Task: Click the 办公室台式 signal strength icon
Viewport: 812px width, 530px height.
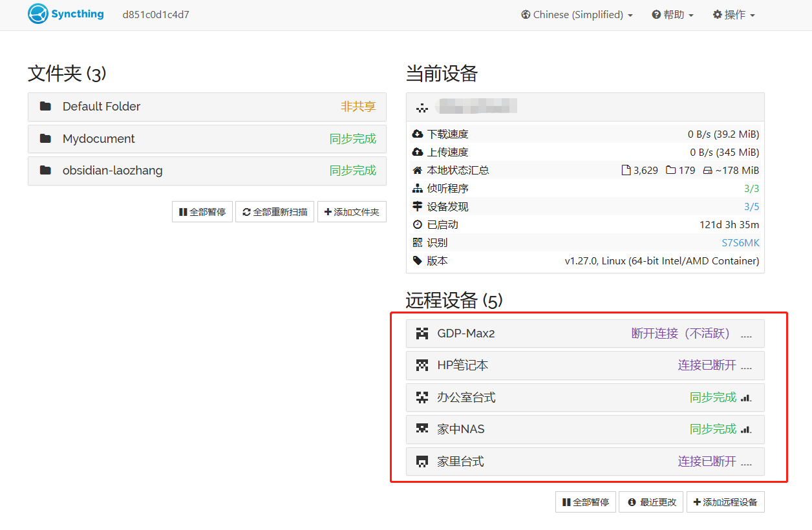Action: (x=746, y=397)
